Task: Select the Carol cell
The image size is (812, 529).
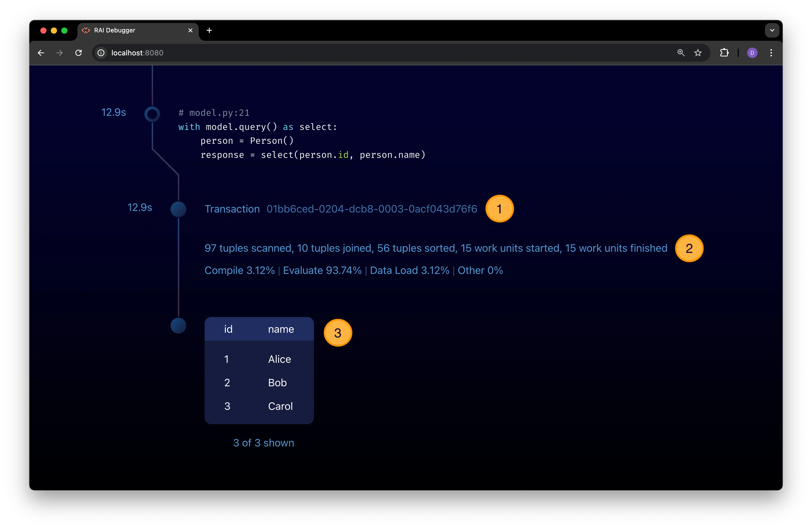Action: coord(280,406)
